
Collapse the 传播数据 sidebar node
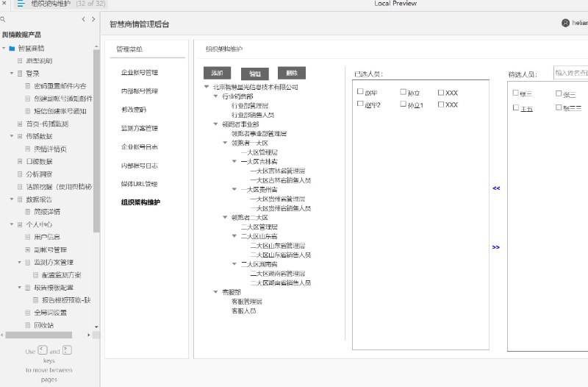12,136
